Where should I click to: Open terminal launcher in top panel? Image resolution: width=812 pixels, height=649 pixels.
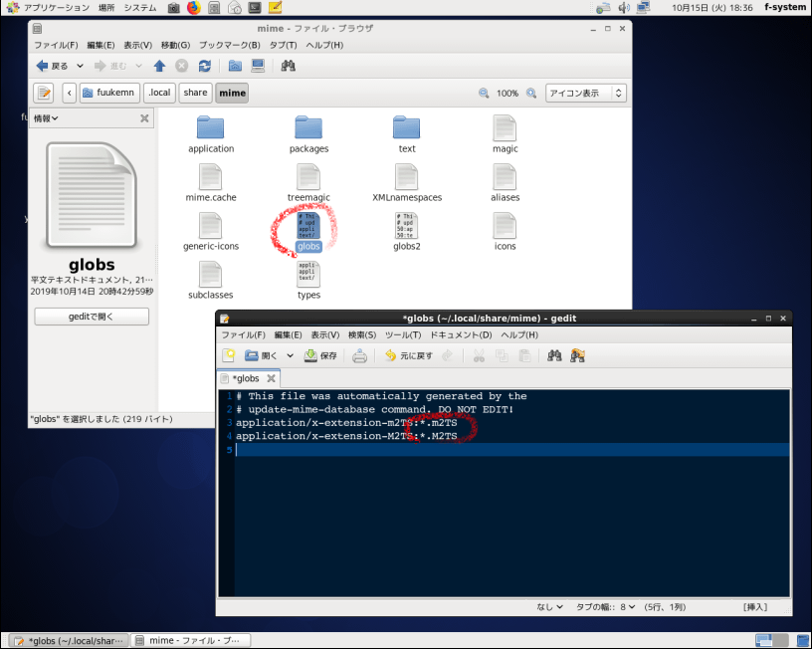tap(255, 8)
